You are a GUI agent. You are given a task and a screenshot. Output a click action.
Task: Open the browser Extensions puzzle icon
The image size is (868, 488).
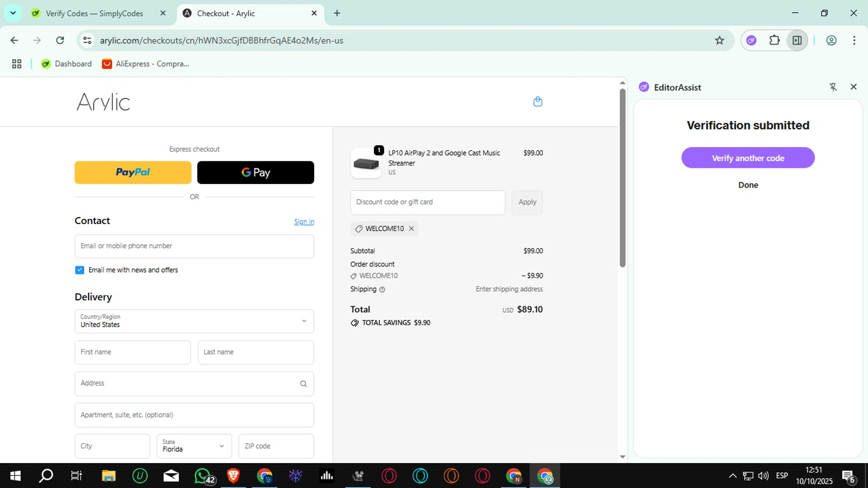[774, 41]
